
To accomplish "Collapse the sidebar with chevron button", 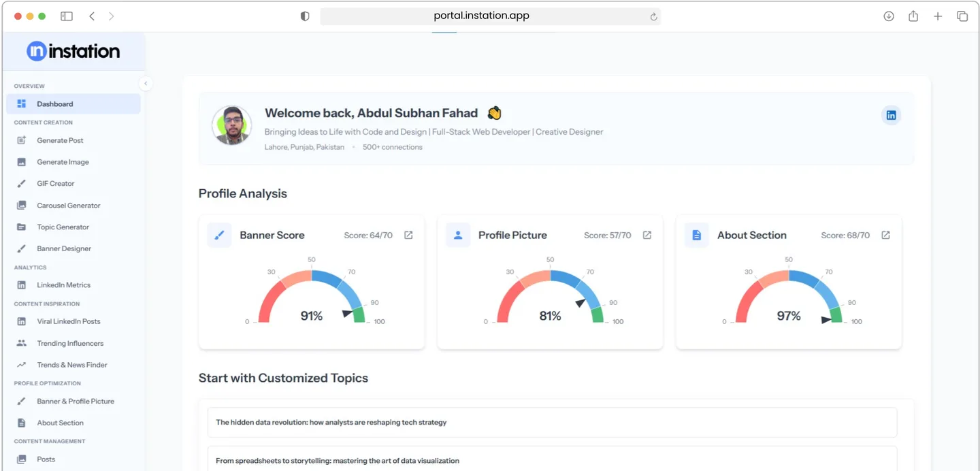I will tap(145, 84).
